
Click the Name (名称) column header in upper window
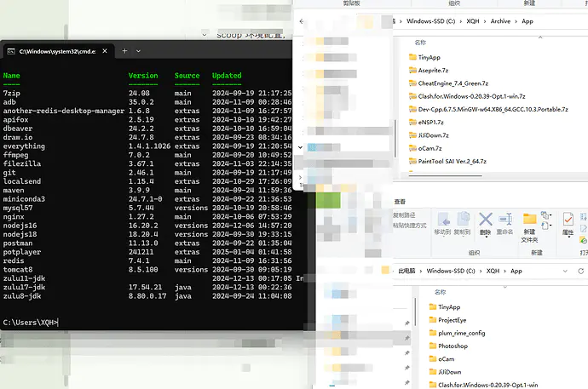point(420,42)
